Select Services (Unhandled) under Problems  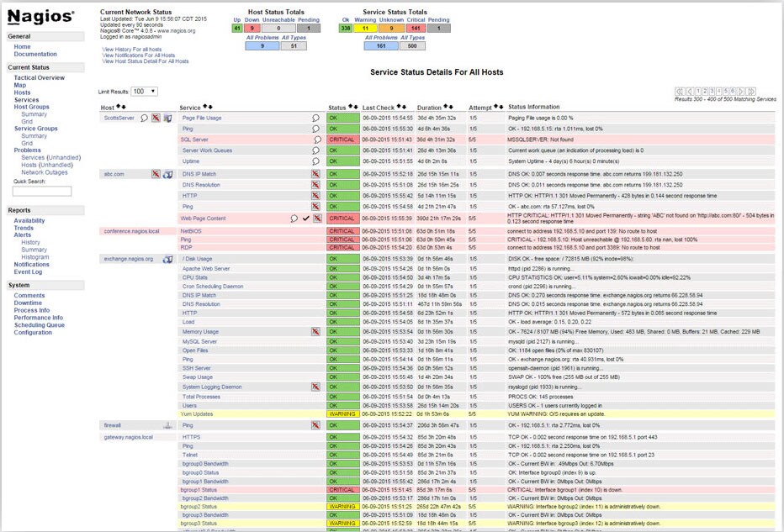point(51,158)
